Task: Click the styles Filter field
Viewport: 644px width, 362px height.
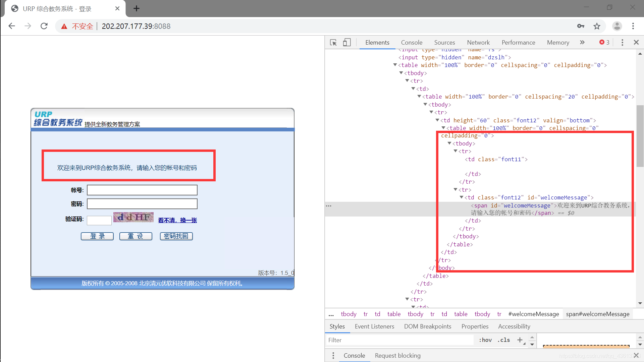Action: pos(400,340)
